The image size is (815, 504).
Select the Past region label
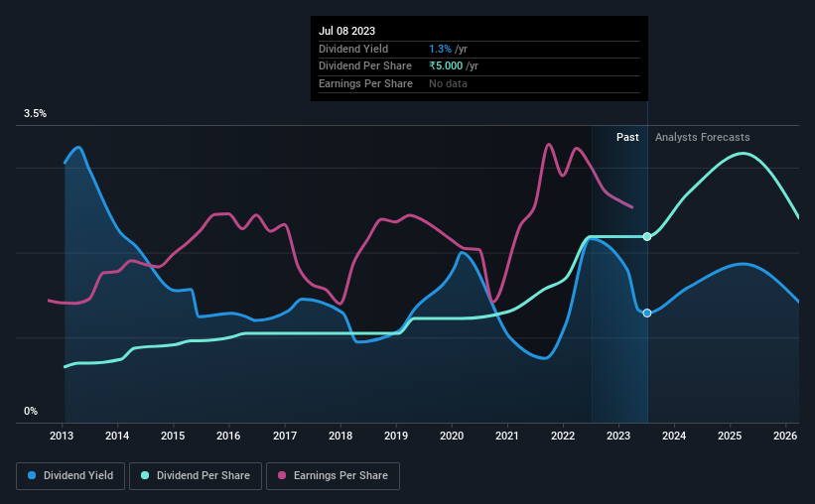[627, 137]
